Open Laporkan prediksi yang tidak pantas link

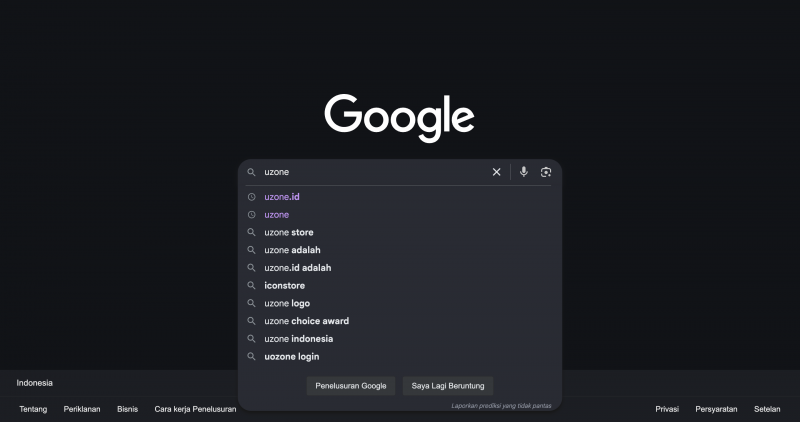[501, 406]
